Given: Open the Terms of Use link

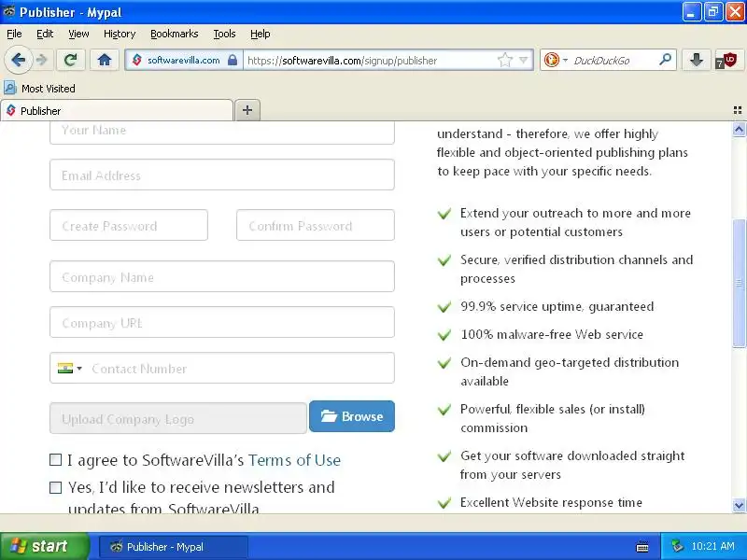Looking at the screenshot, I should pyautogui.click(x=294, y=460).
